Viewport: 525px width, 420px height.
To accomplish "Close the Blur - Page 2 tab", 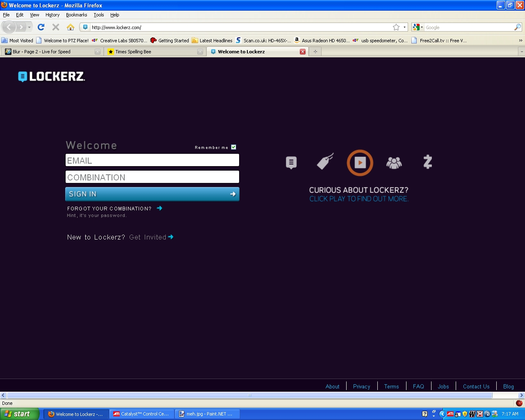I will click(98, 52).
